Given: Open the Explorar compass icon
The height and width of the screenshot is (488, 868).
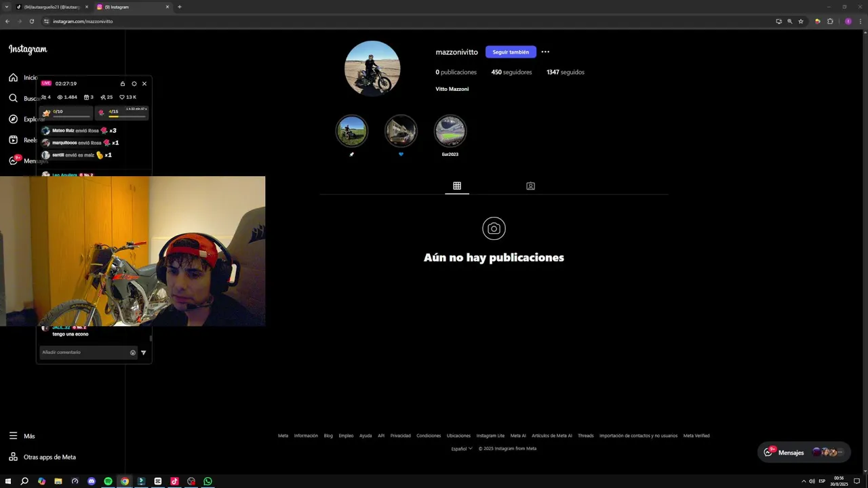Looking at the screenshot, I should 13,119.
